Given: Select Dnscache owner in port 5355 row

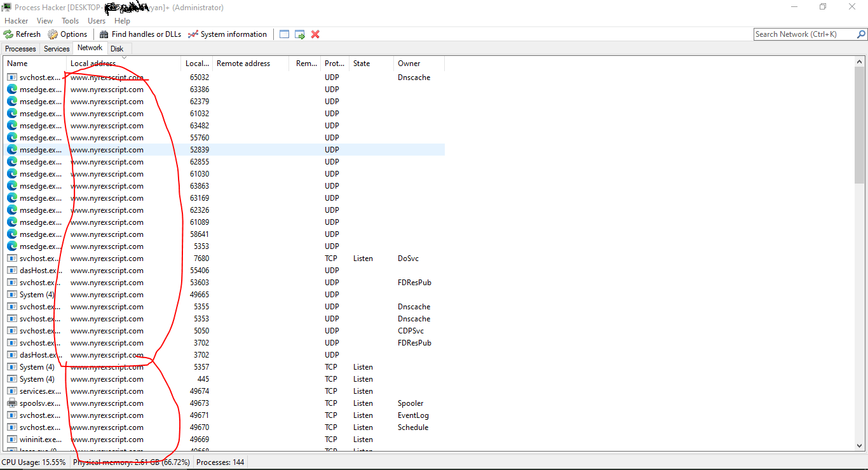Looking at the screenshot, I should click(414, 307).
